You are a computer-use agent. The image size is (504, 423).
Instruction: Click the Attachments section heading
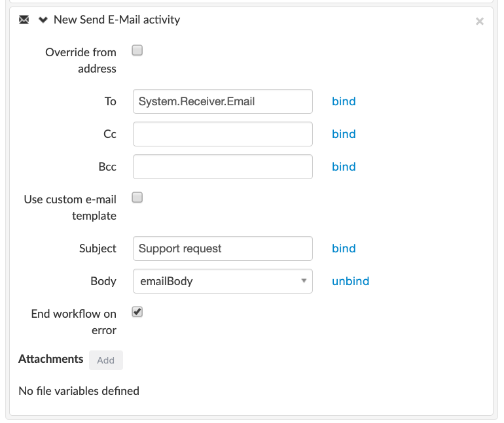pos(51,359)
